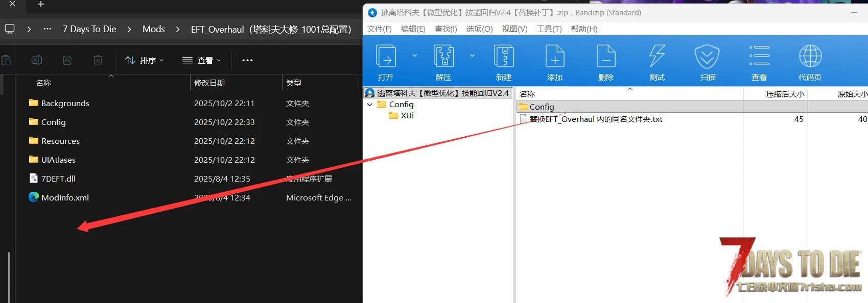The image size is (868, 303).
Task: Click the Delete (删除) toolbar icon
Action: tap(606, 57)
